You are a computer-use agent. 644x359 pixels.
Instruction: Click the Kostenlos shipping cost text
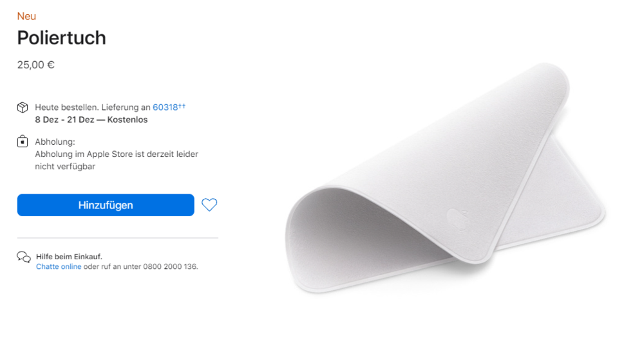click(128, 120)
